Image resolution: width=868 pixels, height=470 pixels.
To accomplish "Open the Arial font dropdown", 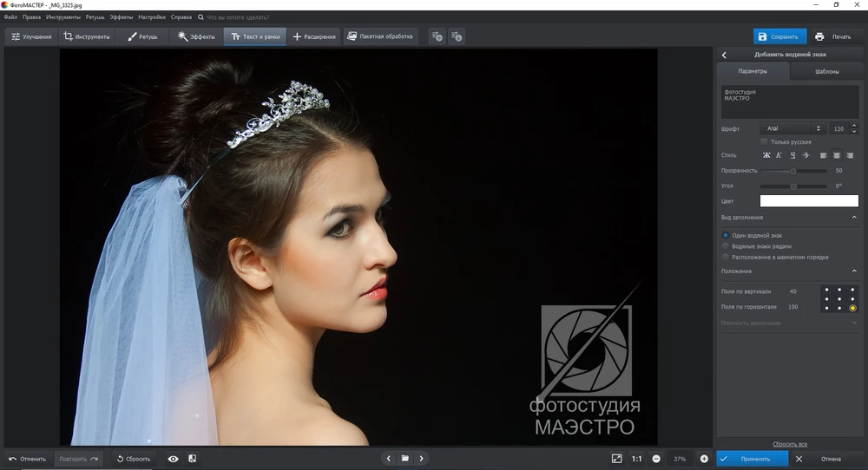I will (792, 128).
